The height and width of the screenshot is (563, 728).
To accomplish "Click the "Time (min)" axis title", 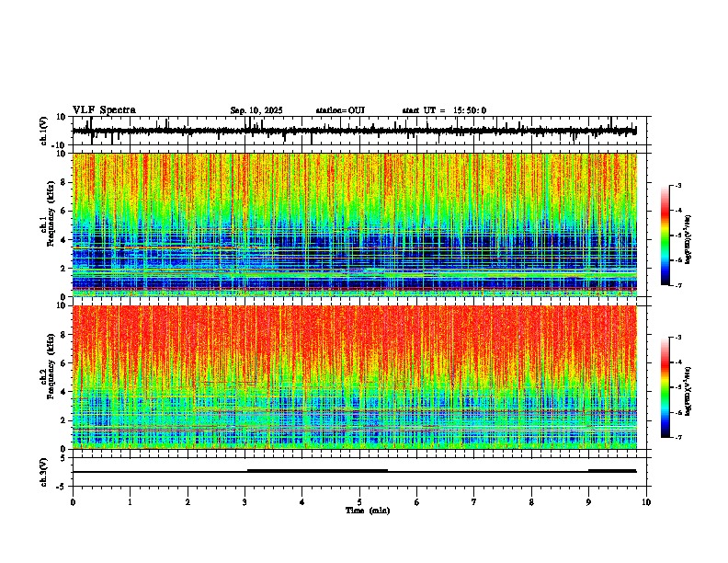I will point(368,511).
